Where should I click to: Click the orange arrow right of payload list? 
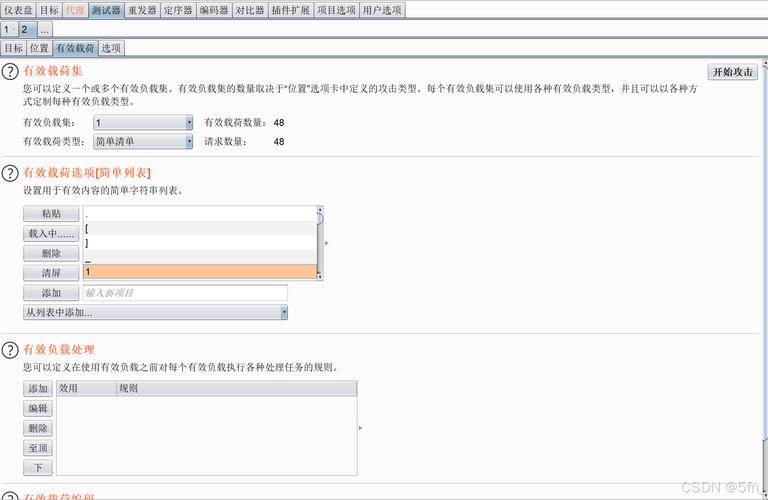tap(326, 243)
